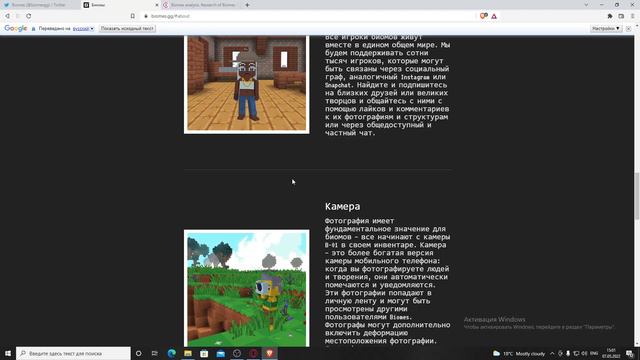The image size is (640, 360).
Task: Open the weather Mostly cloudy widget
Action: [x=519, y=353]
